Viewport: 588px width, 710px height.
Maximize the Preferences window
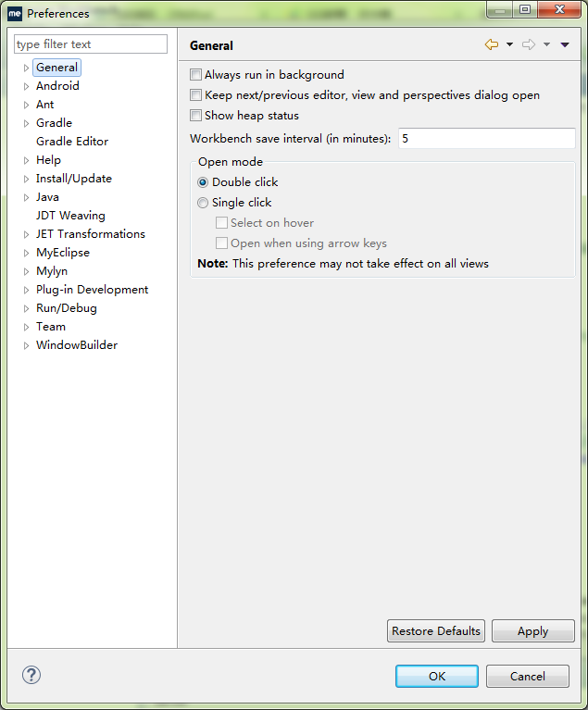point(525,9)
